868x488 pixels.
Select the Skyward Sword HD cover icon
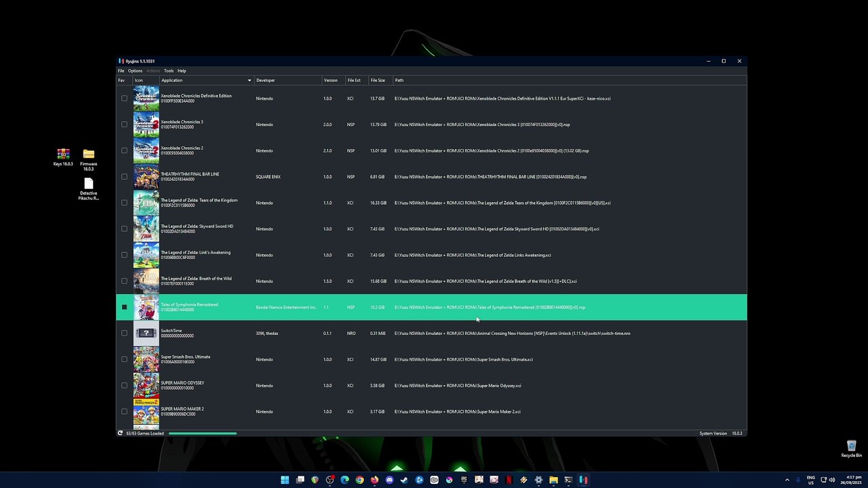(x=146, y=229)
